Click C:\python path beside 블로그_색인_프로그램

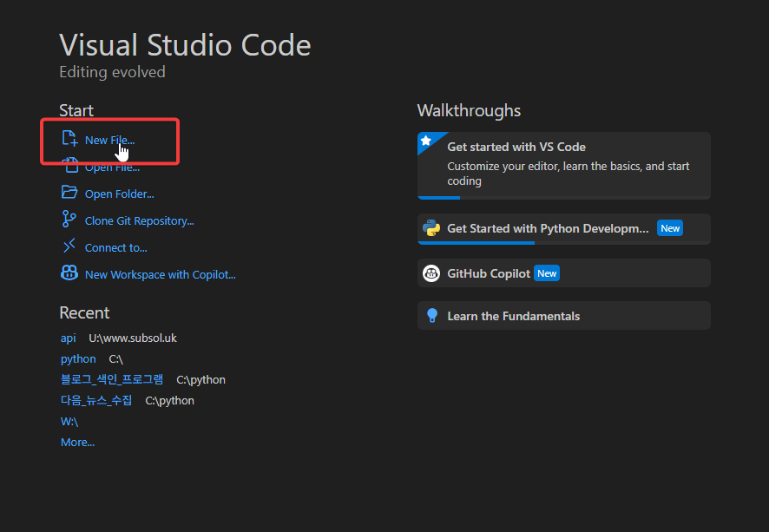pyautogui.click(x=200, y=380)
